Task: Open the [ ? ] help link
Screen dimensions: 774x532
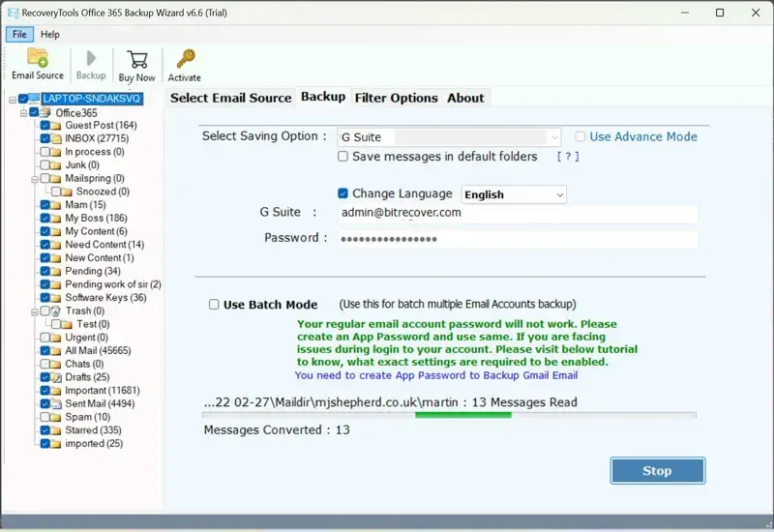Action: pos(568,157)
